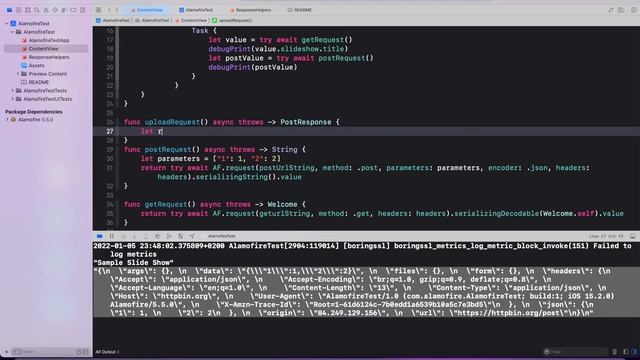This screenshot has width=640, height=360.
Task: Click ContentView in the jump bar
Action: coord(191,20)
